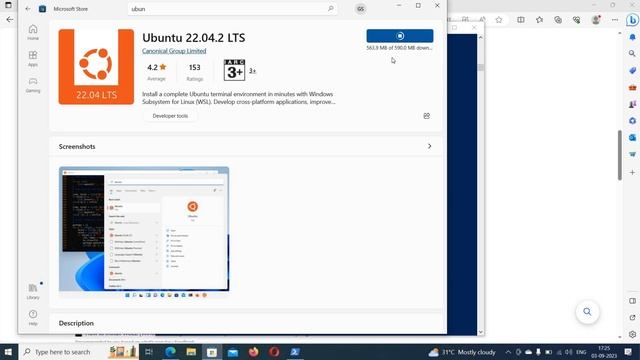
Task: Add page to favorites star in Edge
Action: pyautogui.click(x=499, y=20)
